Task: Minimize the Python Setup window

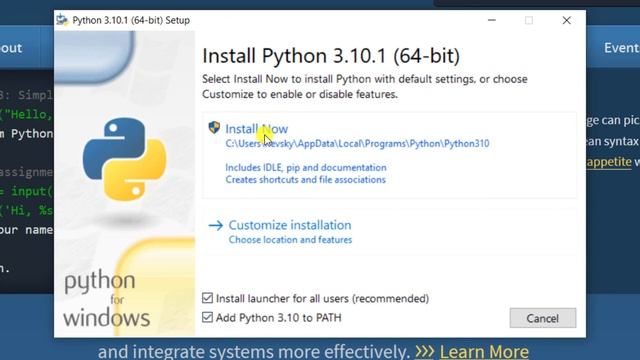Action: click(x=492, y=20)
